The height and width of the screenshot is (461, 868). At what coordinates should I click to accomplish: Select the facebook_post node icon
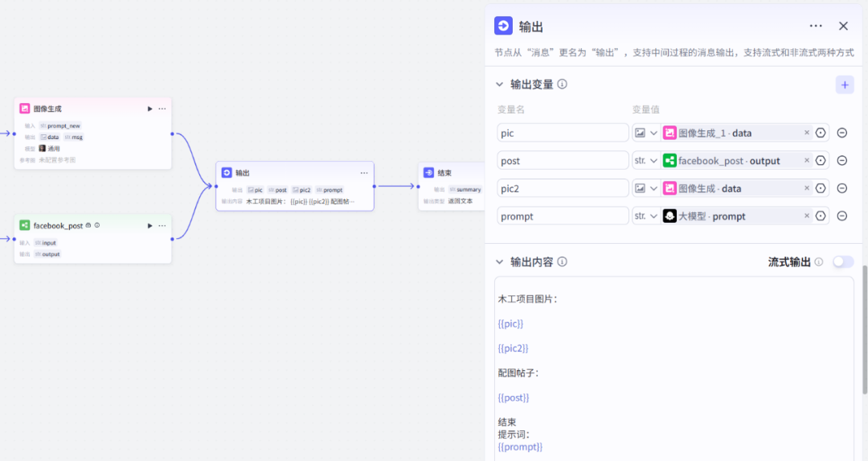(24, 225)
